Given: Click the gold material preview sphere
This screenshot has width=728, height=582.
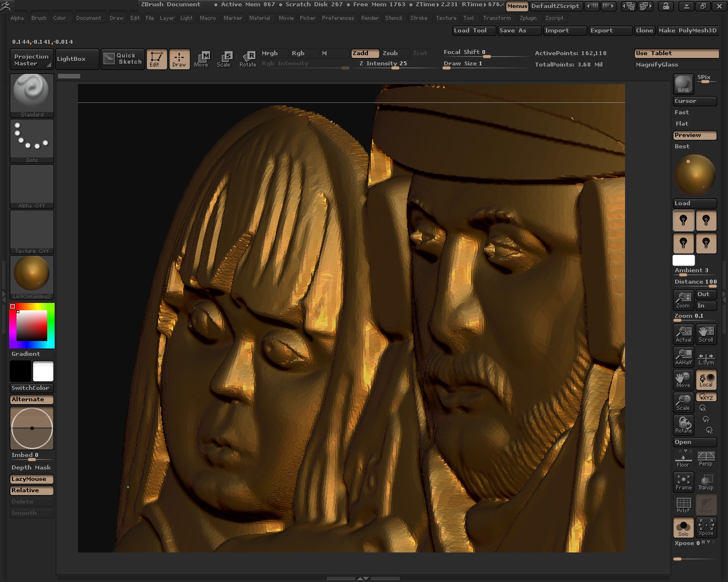Looking at the screenshot, I should (32, 274).
